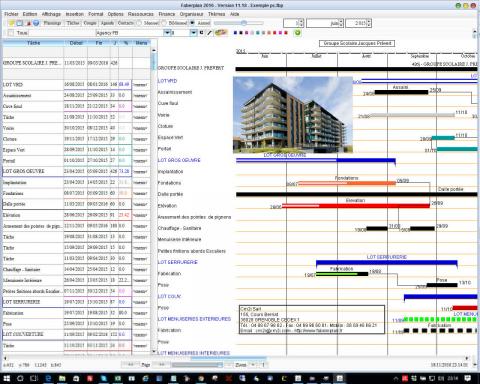Viewport: 480px width, 384px height.
Task: Open the Fichier menu
Action: (x=11, y=14)
